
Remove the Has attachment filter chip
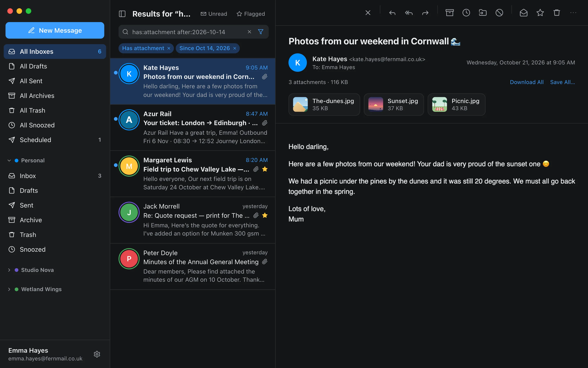(169, 48)
